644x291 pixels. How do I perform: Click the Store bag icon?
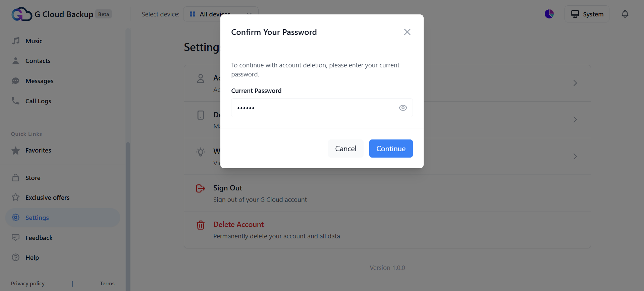16,178
